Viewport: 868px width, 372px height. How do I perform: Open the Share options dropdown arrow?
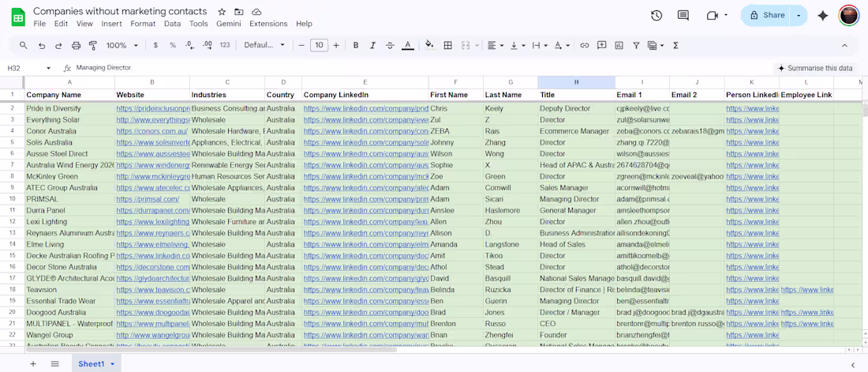[x=799, y=16]
